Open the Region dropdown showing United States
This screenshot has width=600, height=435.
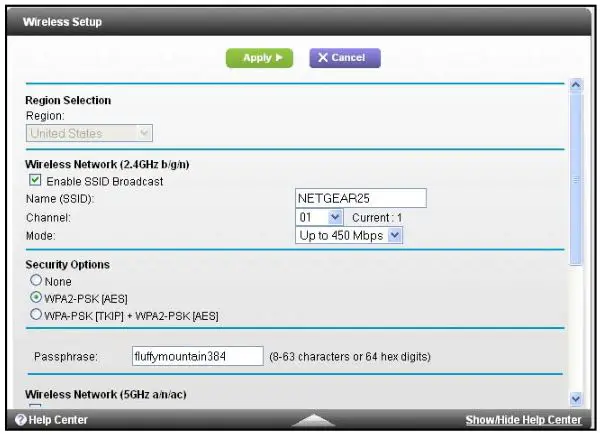pos(89,132)
